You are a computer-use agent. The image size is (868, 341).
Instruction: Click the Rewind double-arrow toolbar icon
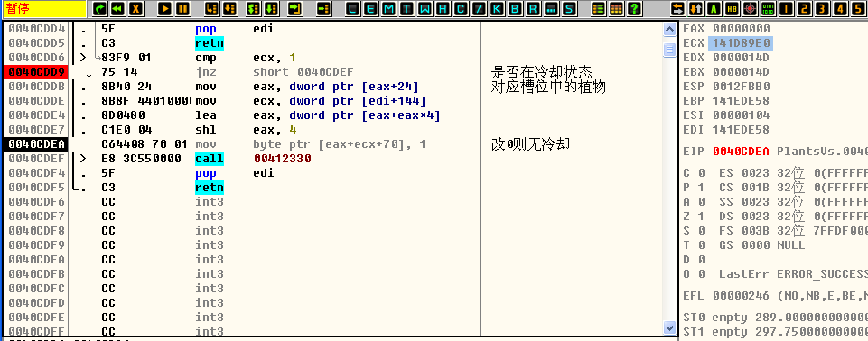point(118,8)
